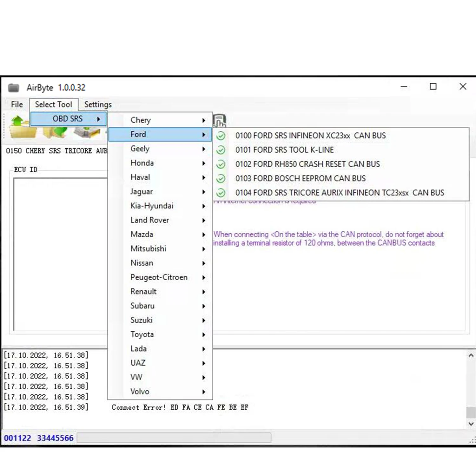Choose UAZ from the brand menu
Screen dimensions: 476x476
[160, 363]
